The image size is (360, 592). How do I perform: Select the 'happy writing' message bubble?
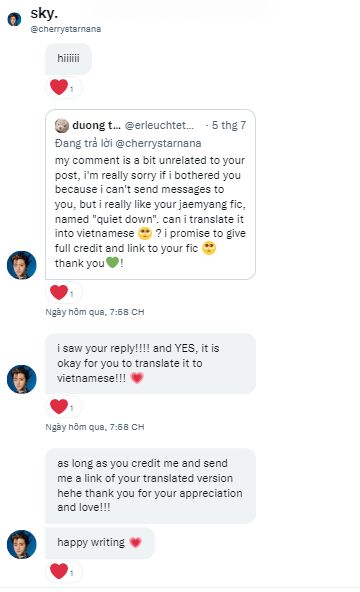pos(100,543)
